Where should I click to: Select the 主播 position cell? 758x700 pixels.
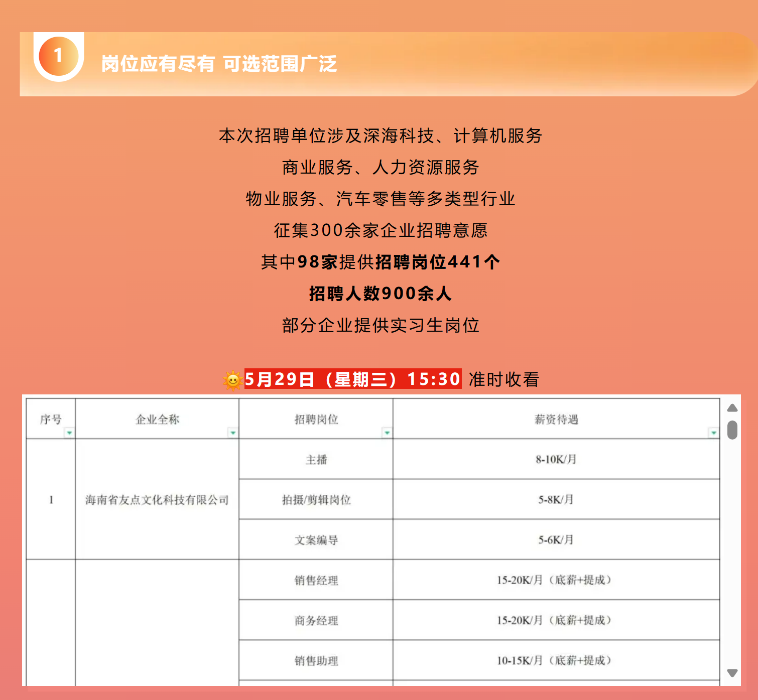coord(316,460)
